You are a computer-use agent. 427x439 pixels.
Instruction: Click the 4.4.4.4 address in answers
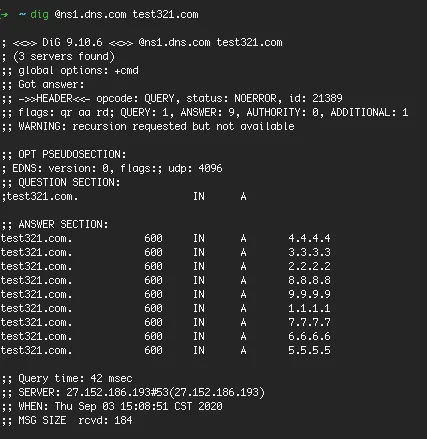pyautogui.click(x=309, y=238)
